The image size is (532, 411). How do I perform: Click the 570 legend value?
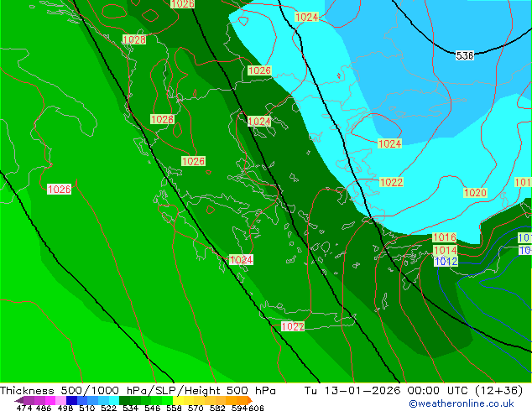pos(196,408)
